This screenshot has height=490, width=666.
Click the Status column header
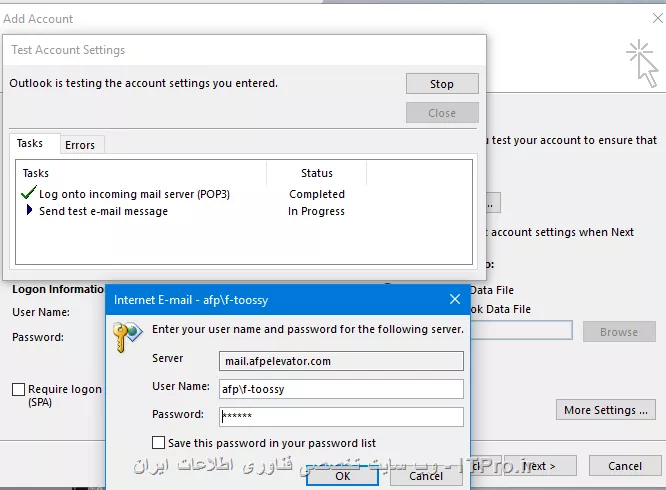pyautogui.click(x=317, y=173)
